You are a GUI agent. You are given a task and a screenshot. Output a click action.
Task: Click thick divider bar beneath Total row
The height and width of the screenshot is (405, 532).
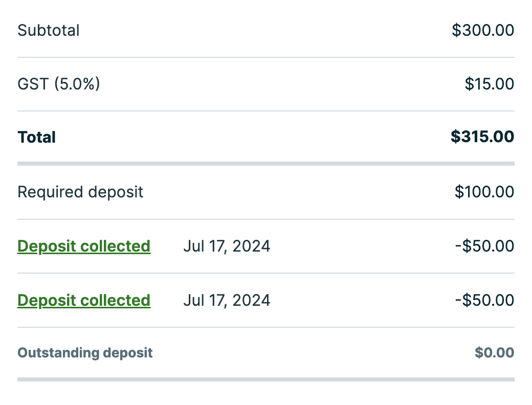266,164
